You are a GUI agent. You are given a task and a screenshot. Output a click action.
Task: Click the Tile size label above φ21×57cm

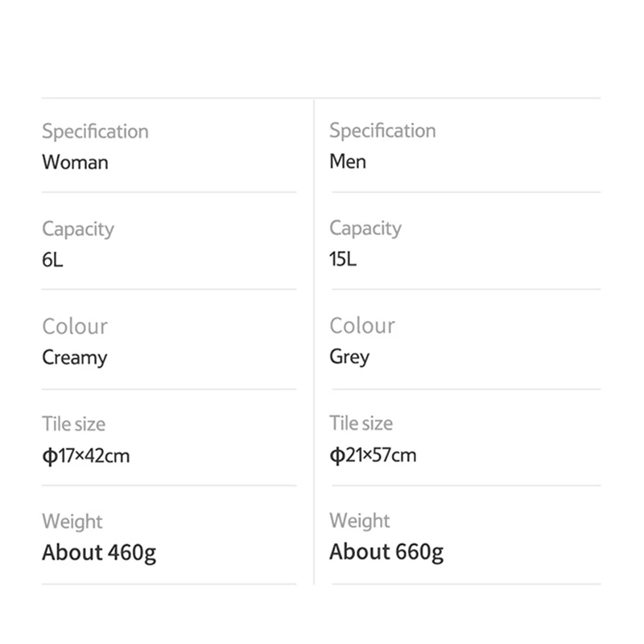pyautogui.click(x=361, y=423)
